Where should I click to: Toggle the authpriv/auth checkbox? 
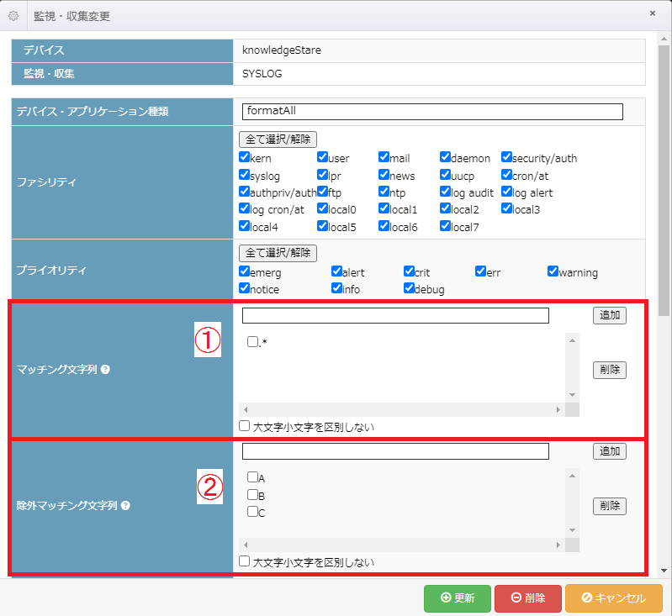click(x=244, y=191)
